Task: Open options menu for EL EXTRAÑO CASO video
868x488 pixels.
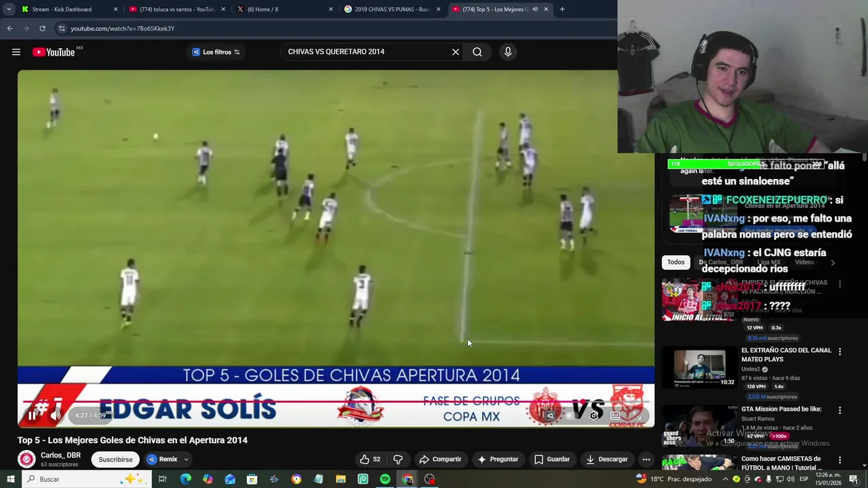Action: tap(840, 351)
